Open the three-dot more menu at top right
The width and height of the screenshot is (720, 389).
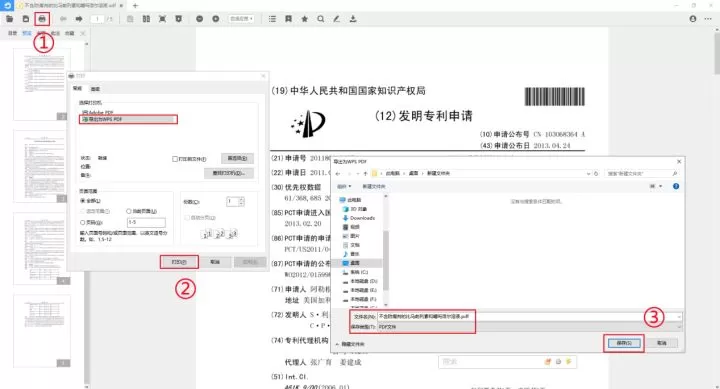pyautogui.click(x=709, y=19)
